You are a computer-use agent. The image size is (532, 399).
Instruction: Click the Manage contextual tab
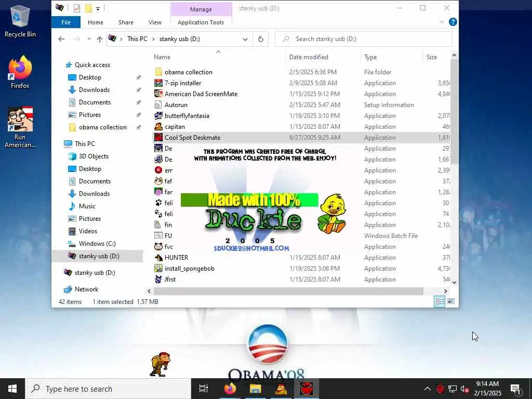click(201, 9)
